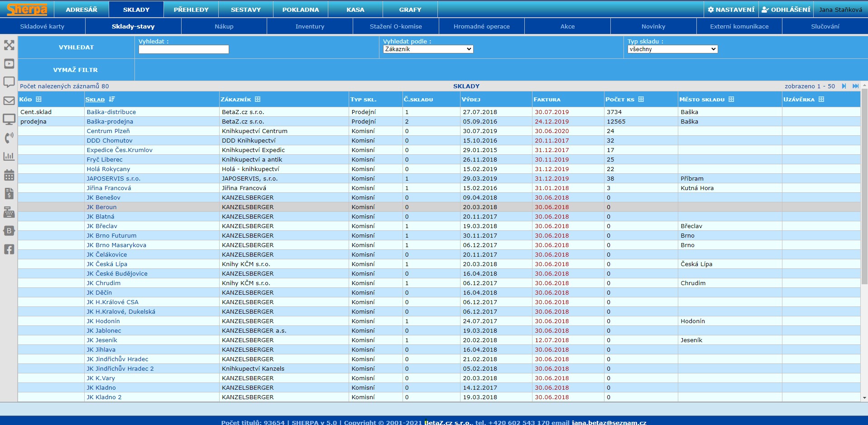868x425 pixels.
Task: Click the sort icon beside Sklad header
Action: coord(112,99)
